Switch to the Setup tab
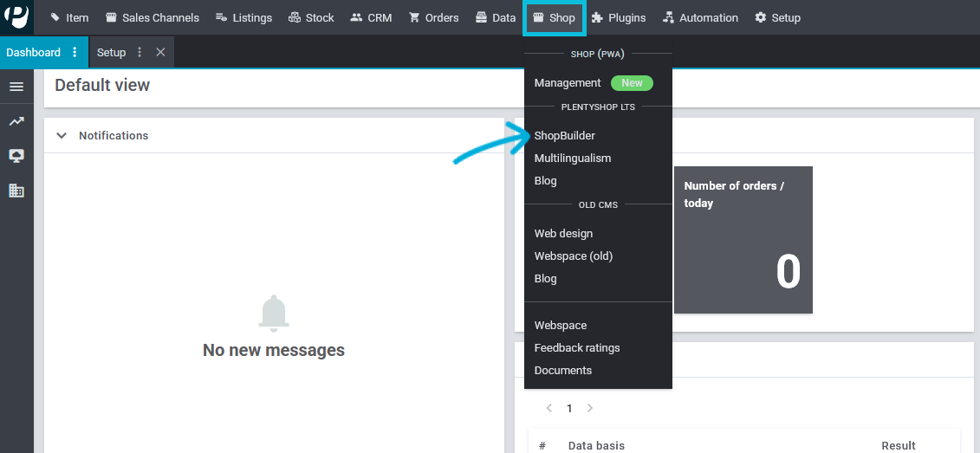The width and height of the screenshot is (980, 453). [111, 53]
